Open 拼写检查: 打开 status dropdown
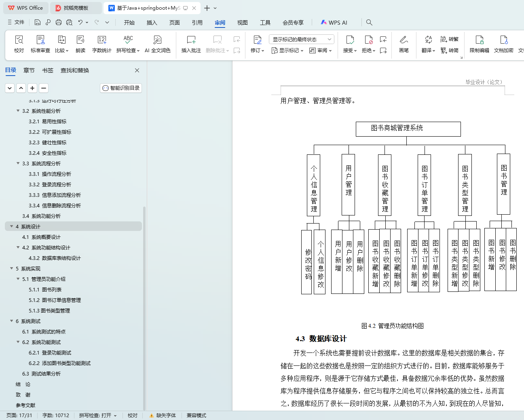The width and height of the screenshot is (524, 420). point(98,416)
